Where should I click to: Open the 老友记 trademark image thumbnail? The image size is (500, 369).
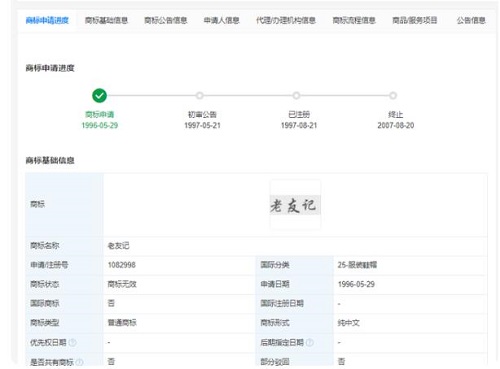tap(295, 205)
